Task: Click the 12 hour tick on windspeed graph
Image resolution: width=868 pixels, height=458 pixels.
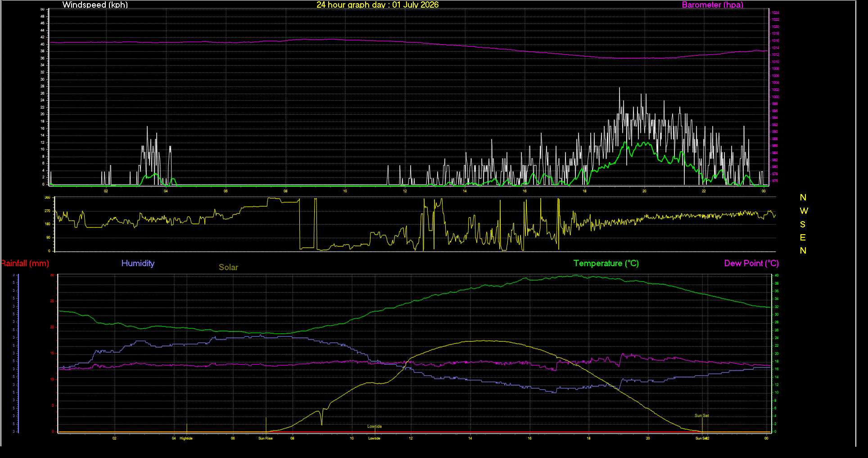Action: (405, 191)
